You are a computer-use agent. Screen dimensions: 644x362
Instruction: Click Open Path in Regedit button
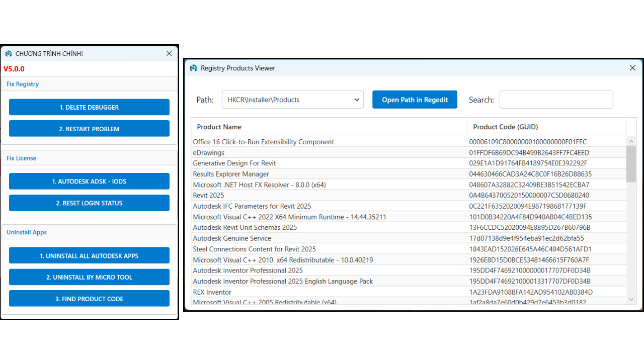click(415, 100)
